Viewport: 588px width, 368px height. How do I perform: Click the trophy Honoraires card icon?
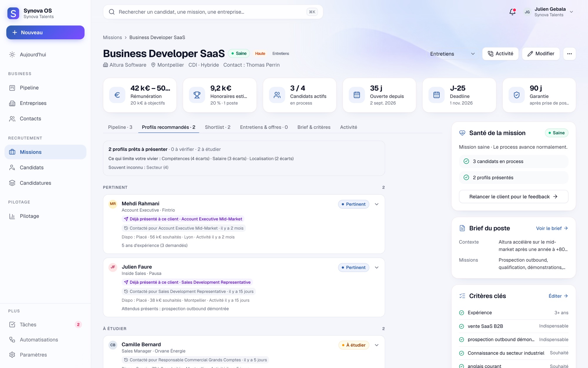[197, 95]
